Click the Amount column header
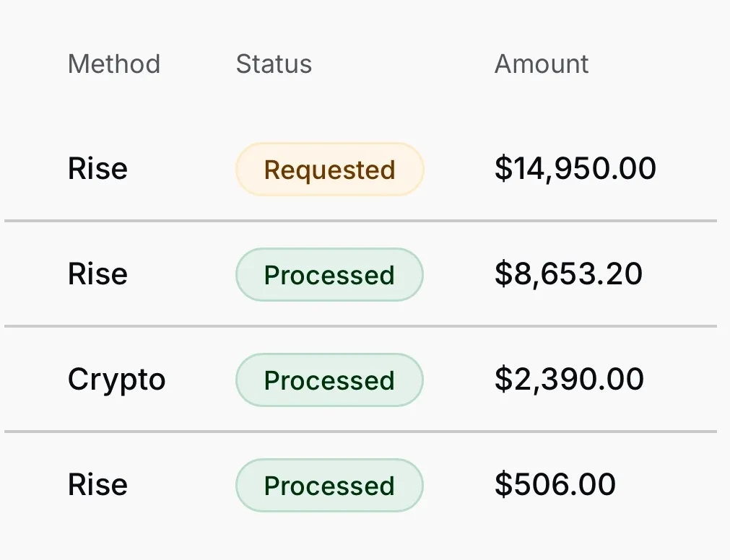The height and width of the screenshot is (560, 730). [542, 64]
